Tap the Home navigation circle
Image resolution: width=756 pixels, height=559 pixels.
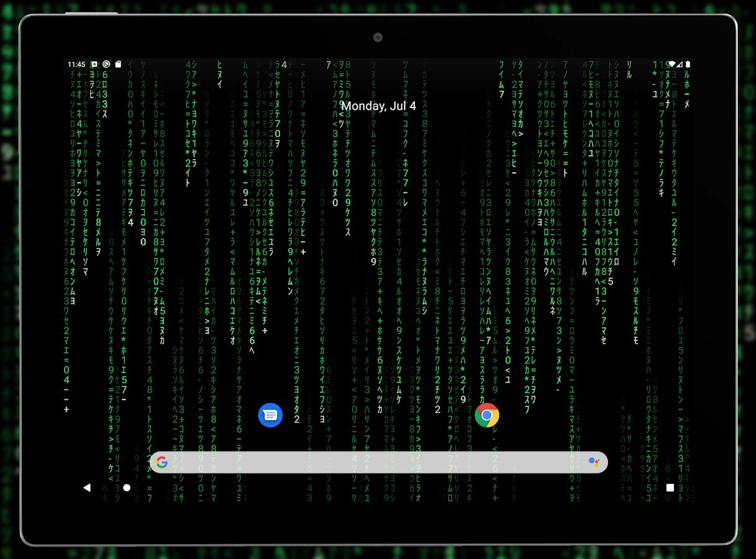pyautogui.click(x=127, y=488)
